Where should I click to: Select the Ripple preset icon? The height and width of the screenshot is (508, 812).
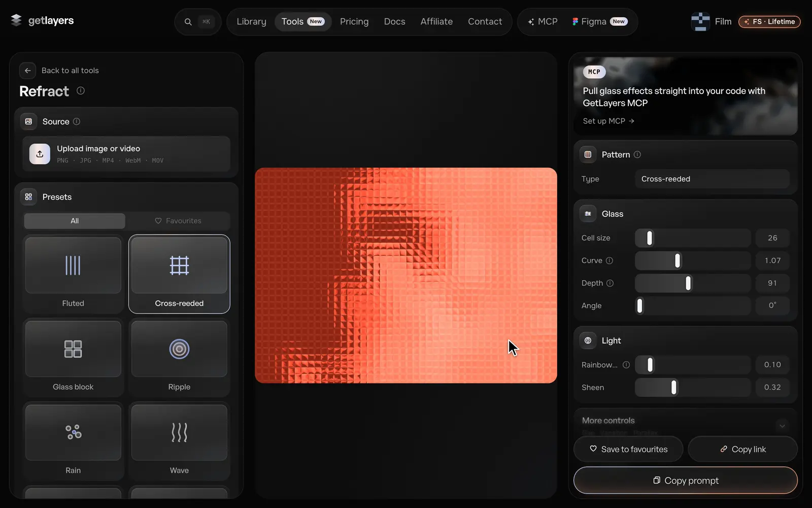[179, 349]
